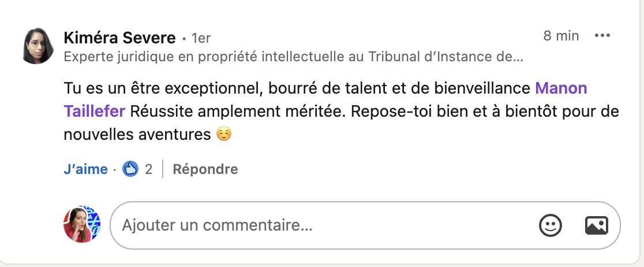Image resolution: width=644 pixels, height=267 pixels.
Task: Click the 8 min timestamp
Action: [561, 36]
